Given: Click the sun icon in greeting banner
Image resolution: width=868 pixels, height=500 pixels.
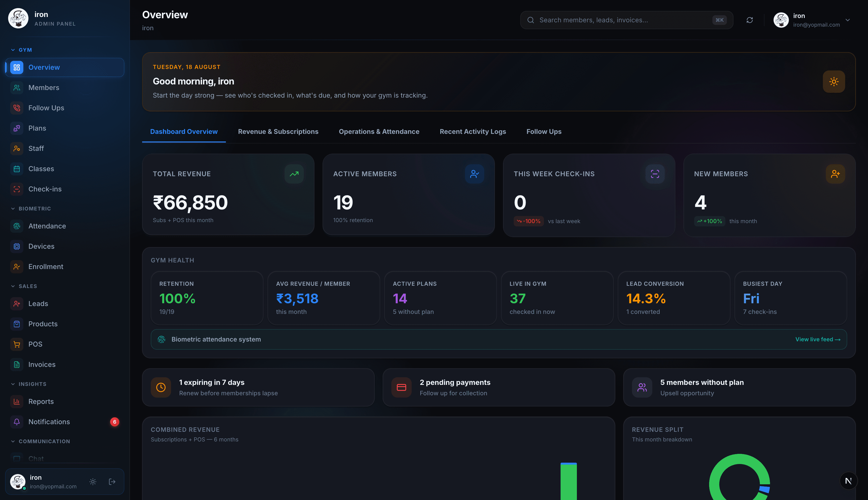Looking at the screenshot, I should [834, 82].
